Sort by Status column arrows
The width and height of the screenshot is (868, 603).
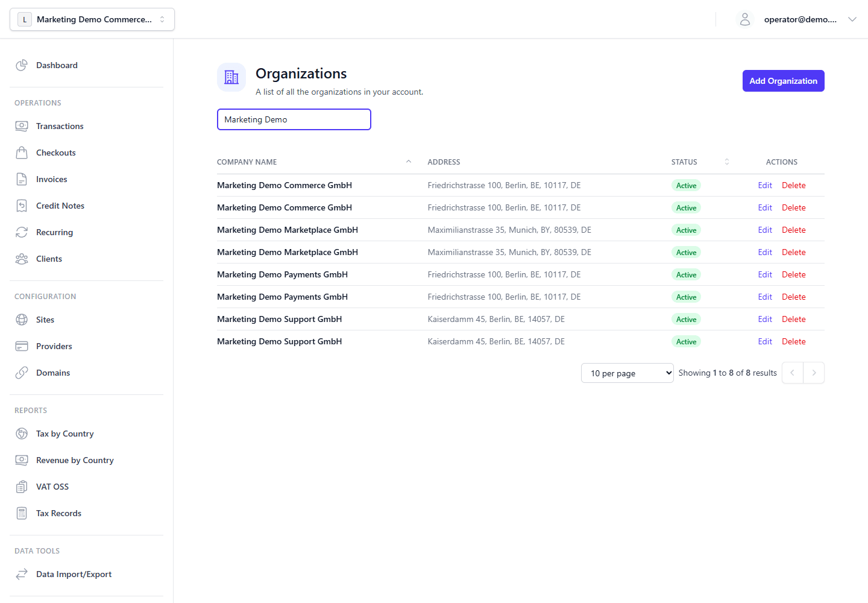click(727, 162)
